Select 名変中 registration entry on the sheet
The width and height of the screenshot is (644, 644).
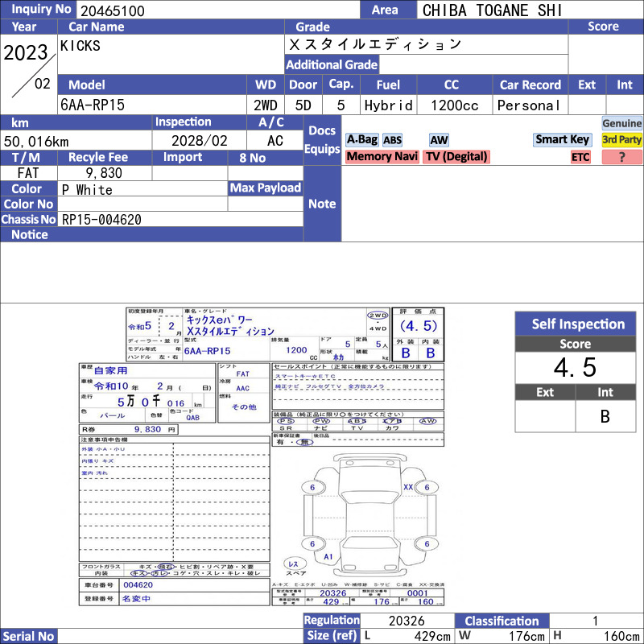click(136, 599)
